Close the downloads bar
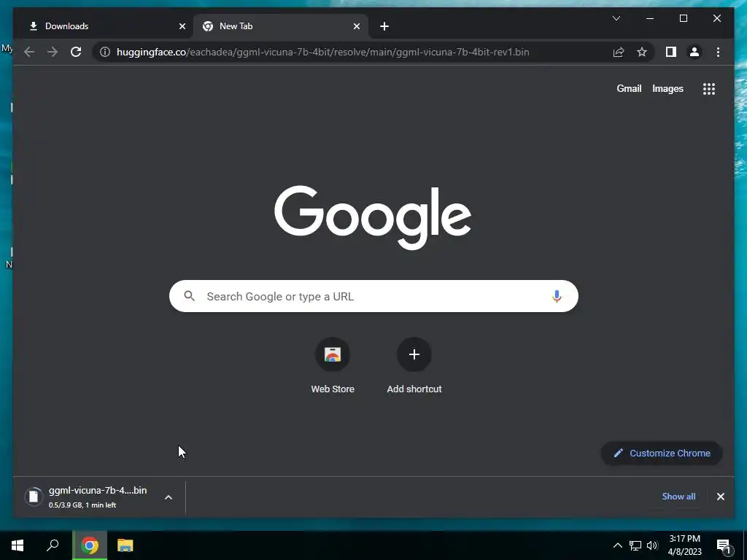The width and height of the screenshot is (747, 560). pos(720,497)
